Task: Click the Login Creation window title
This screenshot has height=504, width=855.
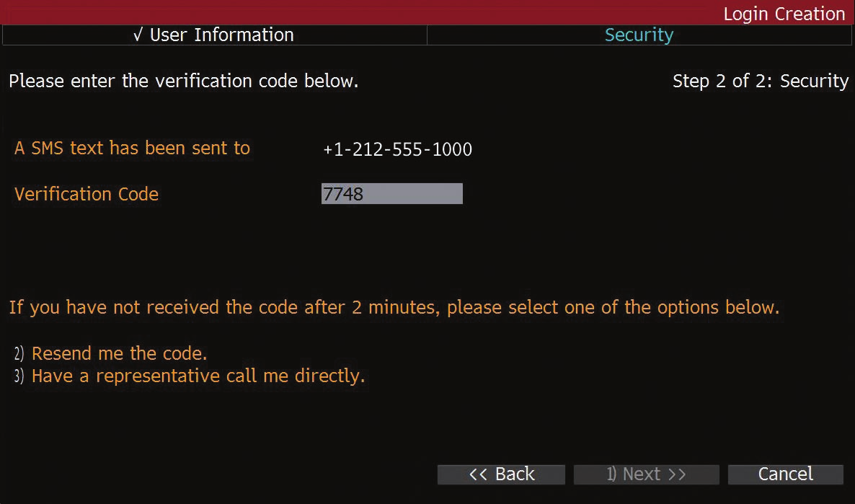Action: tap(784, 14)
